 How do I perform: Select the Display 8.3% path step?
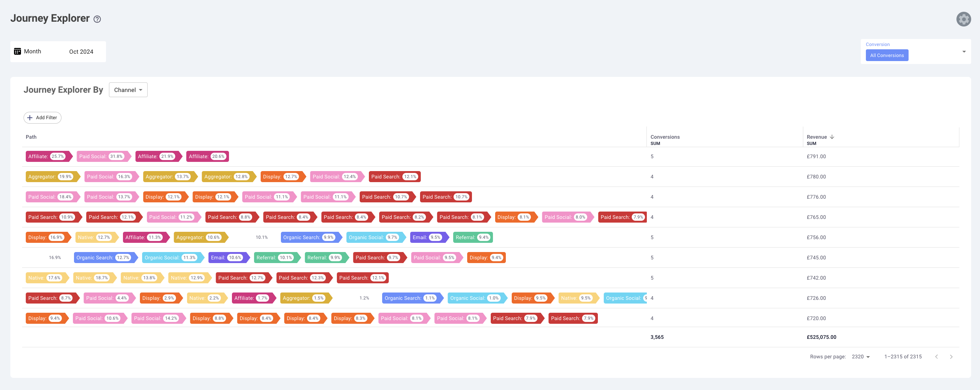(353, 319)
